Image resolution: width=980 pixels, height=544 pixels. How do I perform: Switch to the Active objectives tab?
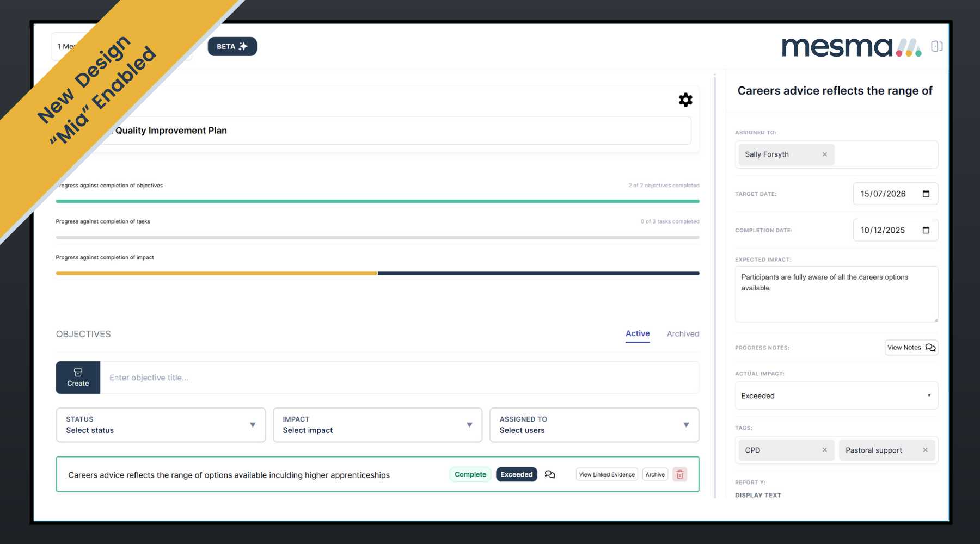click(x=638, y=333)
